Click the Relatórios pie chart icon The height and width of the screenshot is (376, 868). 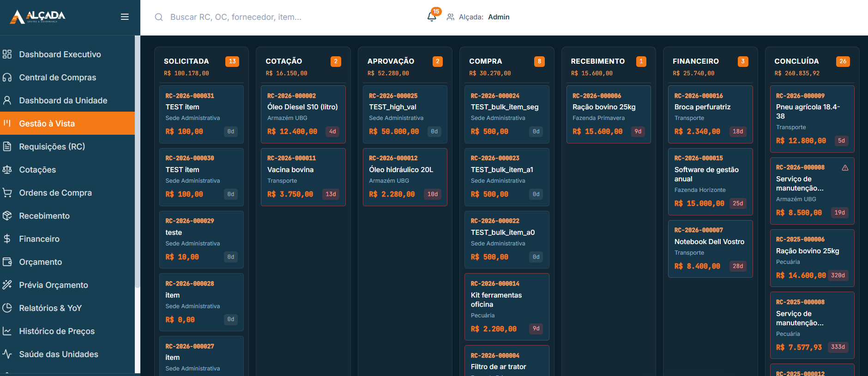7,308
